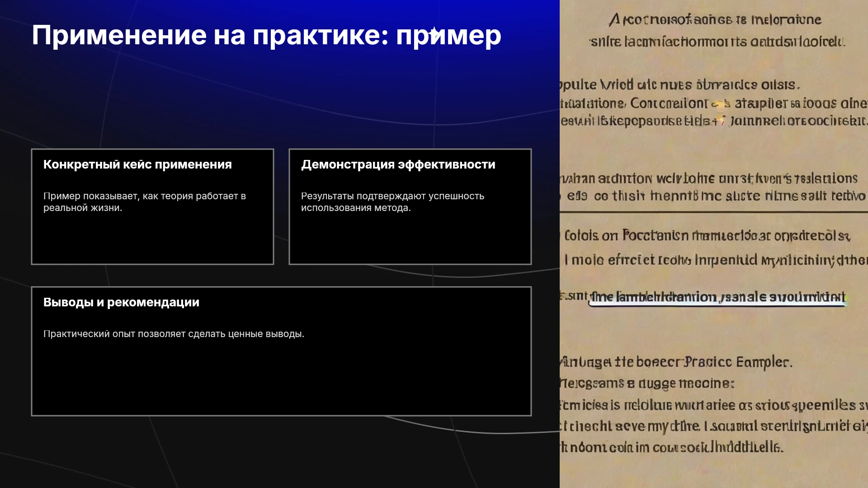Select the parchment document image on the right
This screenshot has height=488, width=868.
click(714, 244)
